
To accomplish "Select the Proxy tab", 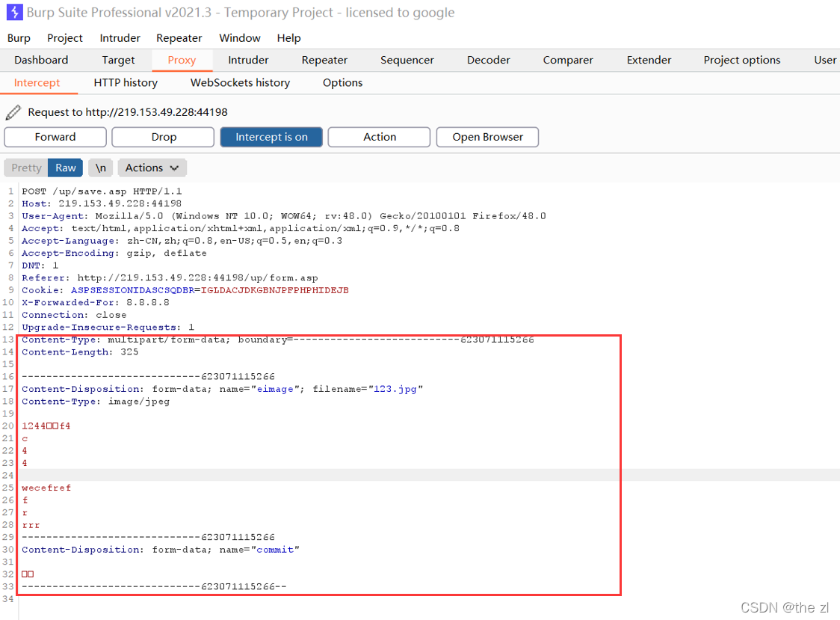I will click(182, 60).
